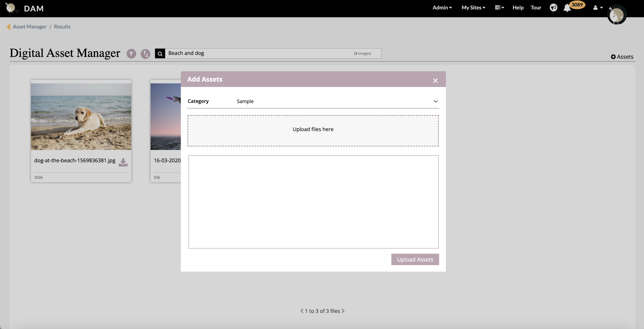Open the My Sites menu

click(473, 8)
